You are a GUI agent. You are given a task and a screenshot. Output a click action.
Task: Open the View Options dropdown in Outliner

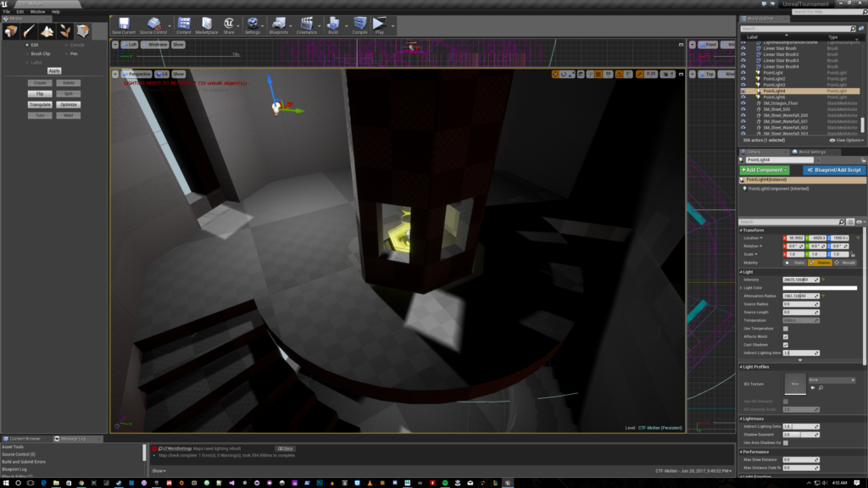[x=847, y=141]
